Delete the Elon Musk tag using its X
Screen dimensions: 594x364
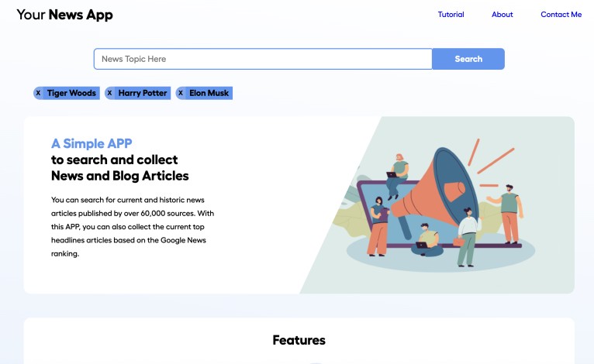click(x=181, y=93)
